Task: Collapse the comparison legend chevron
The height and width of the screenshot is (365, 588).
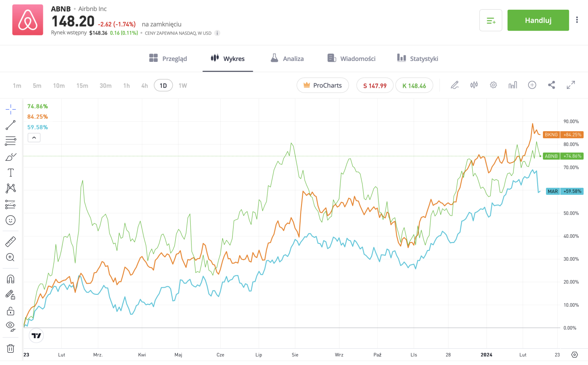Action: point(34,137)
